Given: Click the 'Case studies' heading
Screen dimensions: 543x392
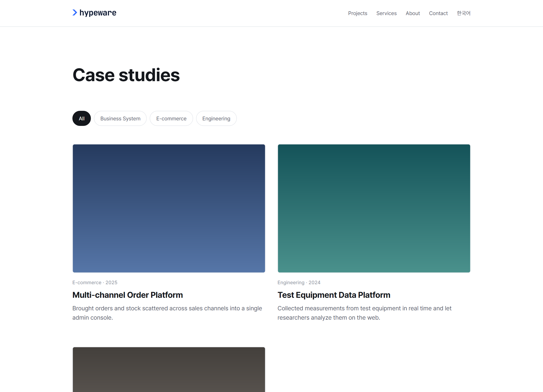Looking at the screenshot, I should point(126,75).
